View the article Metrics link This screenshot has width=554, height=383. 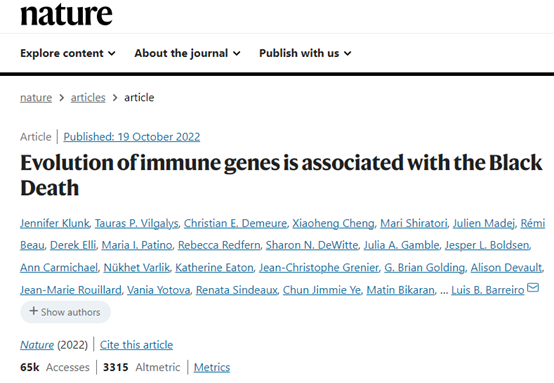coord(212,367)
